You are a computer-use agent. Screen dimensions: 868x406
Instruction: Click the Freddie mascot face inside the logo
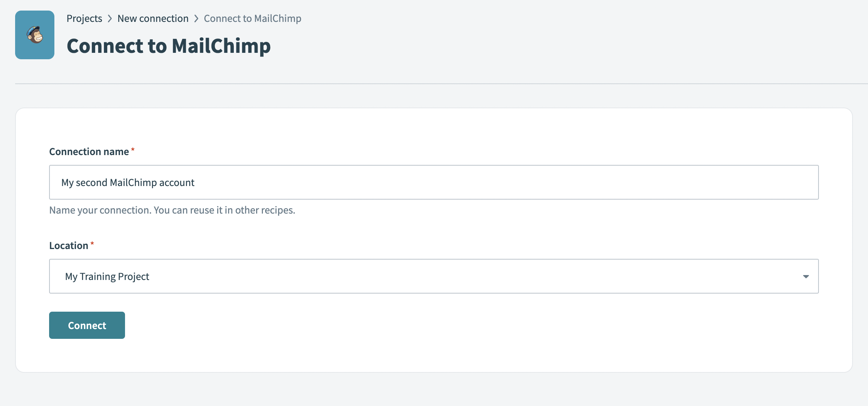coord(35,35)
